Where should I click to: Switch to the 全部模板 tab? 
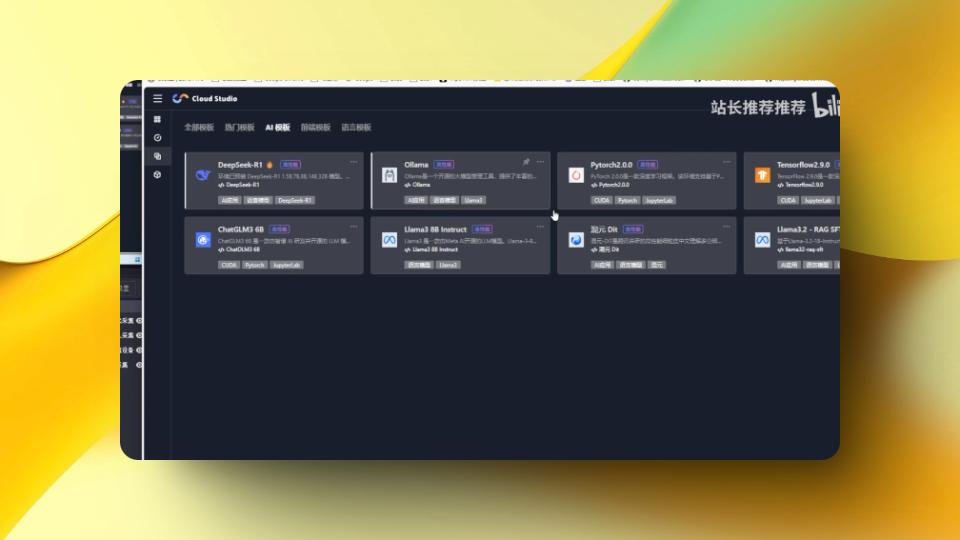(x=199, y=128)
